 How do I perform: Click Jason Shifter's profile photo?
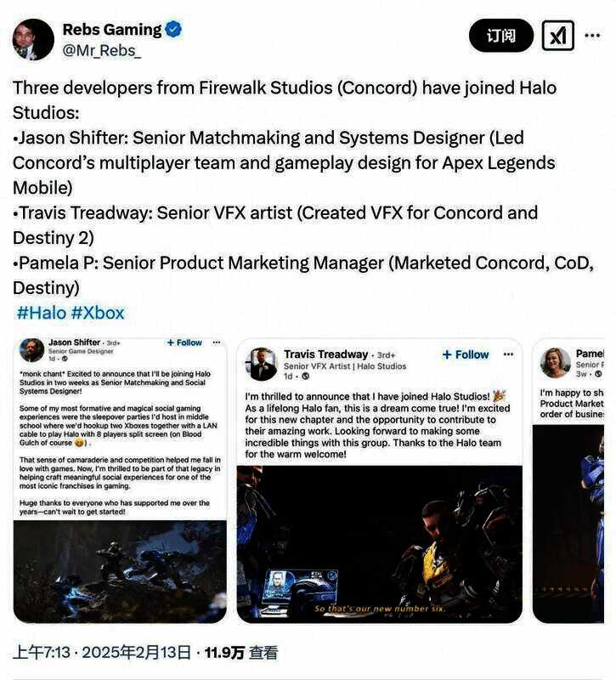click(x=32, y=350)
